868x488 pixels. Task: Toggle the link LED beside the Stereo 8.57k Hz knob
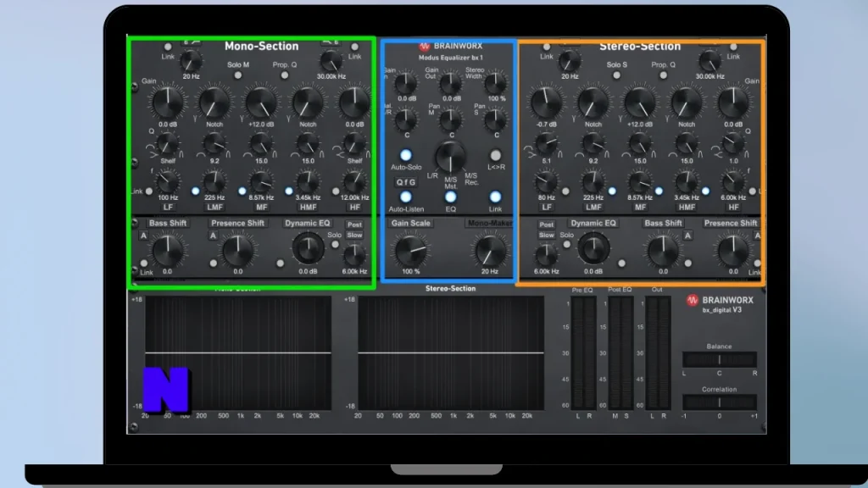[659, 191]
